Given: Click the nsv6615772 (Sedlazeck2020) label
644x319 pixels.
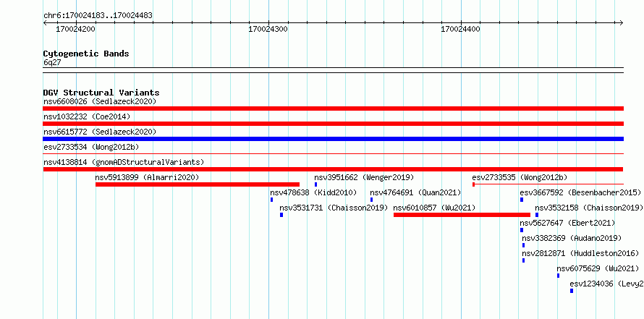Looking at the screenshot, I should 100,132.
